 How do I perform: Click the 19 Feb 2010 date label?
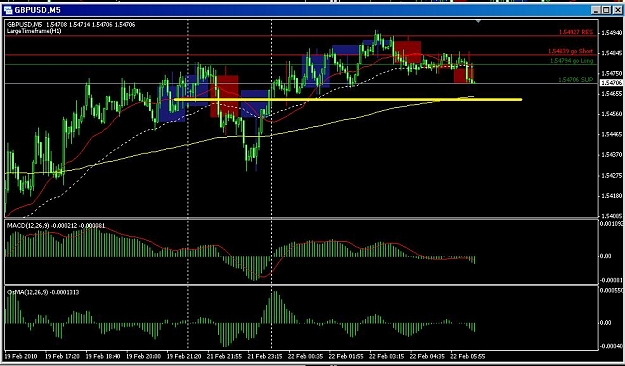pyautogui.click(x=22, y=356)
